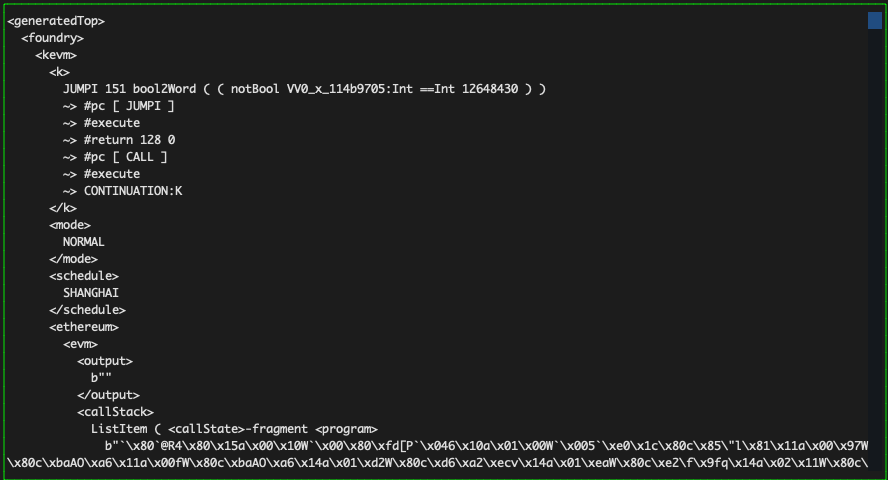Image resolution: width=888 pixels, height=480 pixels.
Task: Click CONTINUATION:K text
Action: click(133, 191)
